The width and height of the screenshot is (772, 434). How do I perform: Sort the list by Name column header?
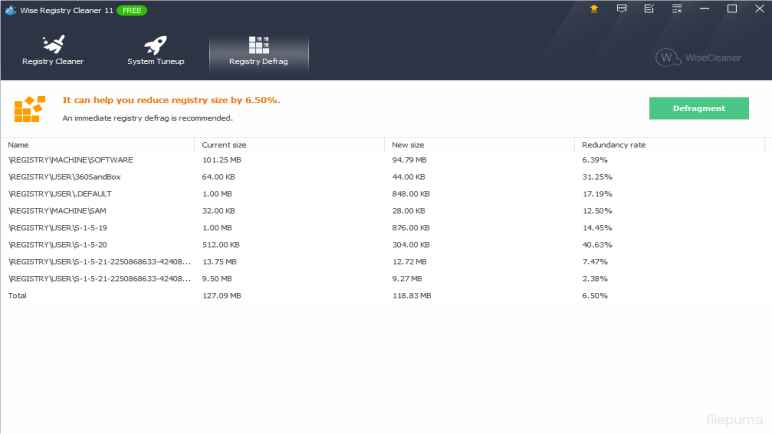[x=19, y=145]
